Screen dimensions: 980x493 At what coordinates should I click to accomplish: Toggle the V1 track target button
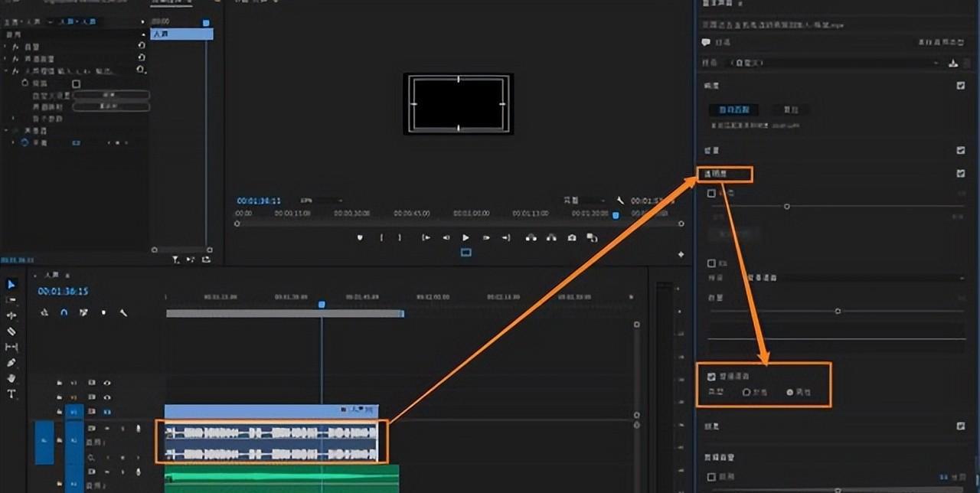click(x=74, y=412)
